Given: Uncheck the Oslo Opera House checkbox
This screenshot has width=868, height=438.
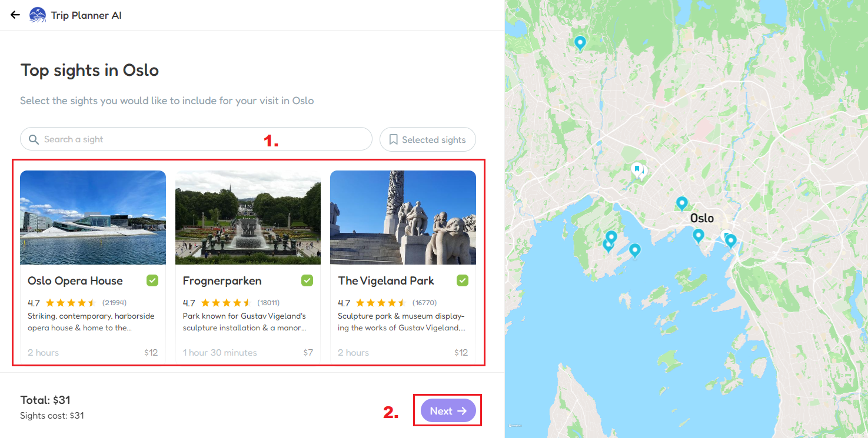Looking at the screenshot, I should [152, 280].
